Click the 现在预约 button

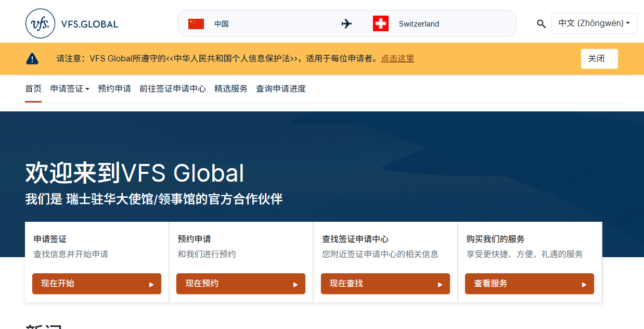coord(241,284)
